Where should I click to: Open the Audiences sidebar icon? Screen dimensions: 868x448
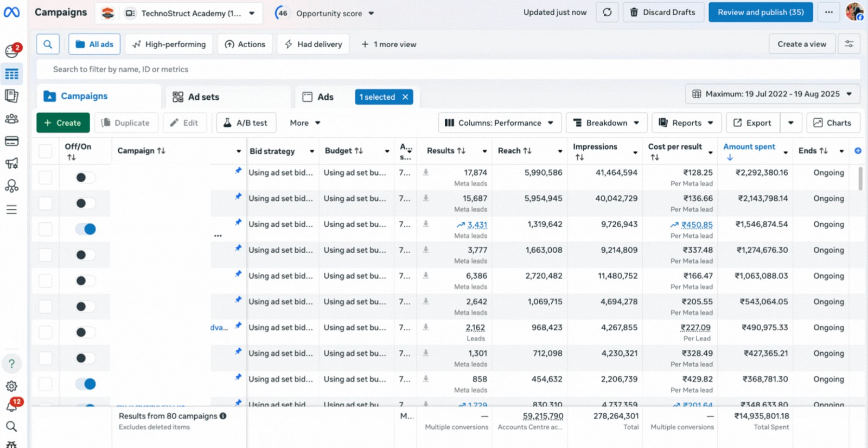11,119
